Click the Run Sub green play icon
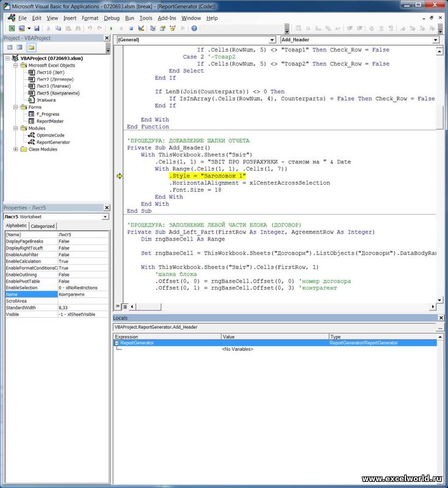Screen dimensions: 448x488 (x=112, y=28)
